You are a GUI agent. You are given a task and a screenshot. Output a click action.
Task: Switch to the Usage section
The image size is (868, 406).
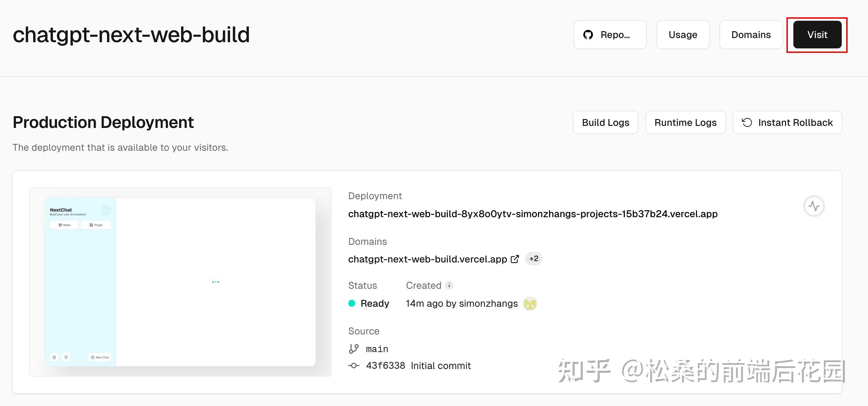tap(682, 35)
